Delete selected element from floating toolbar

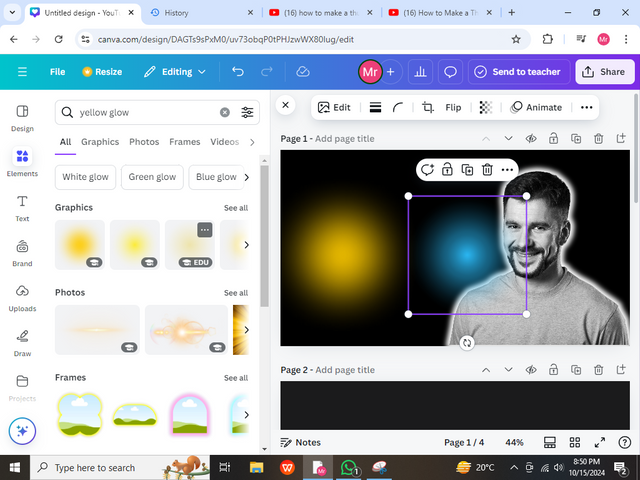tap(487, 169)
